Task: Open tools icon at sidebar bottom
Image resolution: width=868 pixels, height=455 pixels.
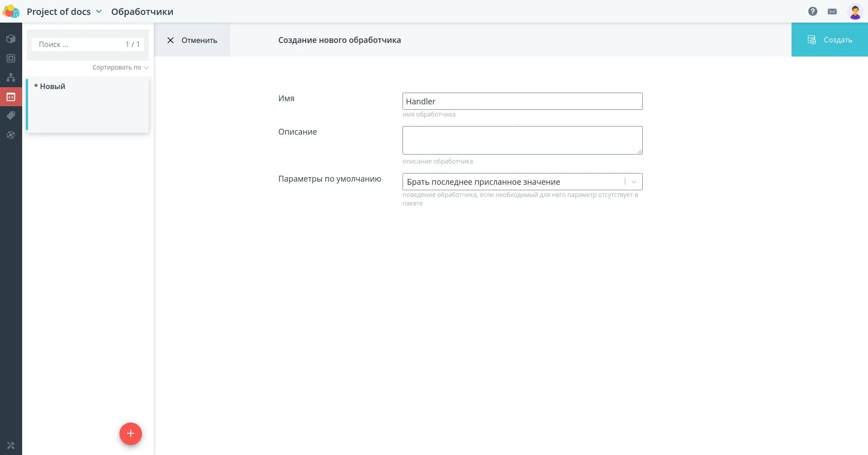Action: point(11,446)
